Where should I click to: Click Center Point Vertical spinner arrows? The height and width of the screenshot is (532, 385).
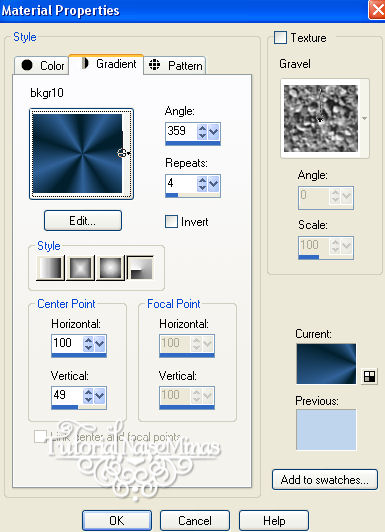88,396
